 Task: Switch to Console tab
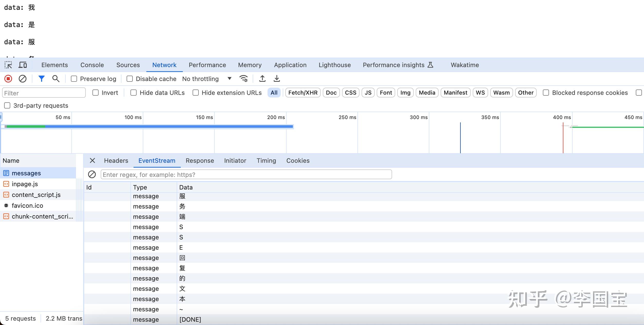click(x=92, y=65)
